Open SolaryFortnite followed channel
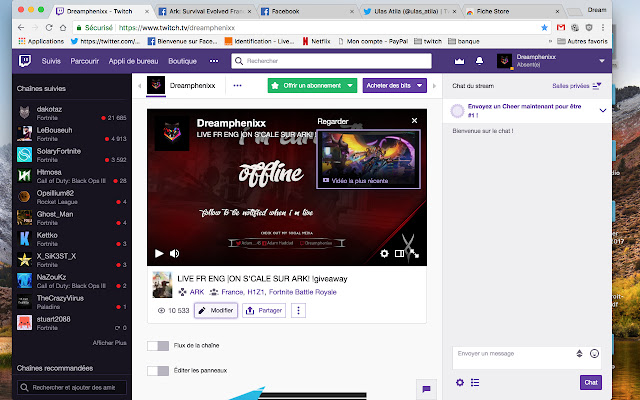Screen dimensions: 640x400 coord(72,155)
